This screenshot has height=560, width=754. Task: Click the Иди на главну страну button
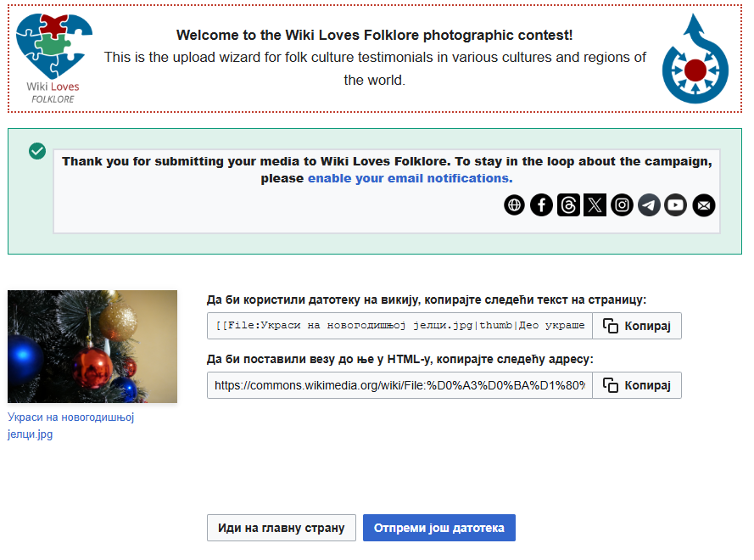coord(281,528)
